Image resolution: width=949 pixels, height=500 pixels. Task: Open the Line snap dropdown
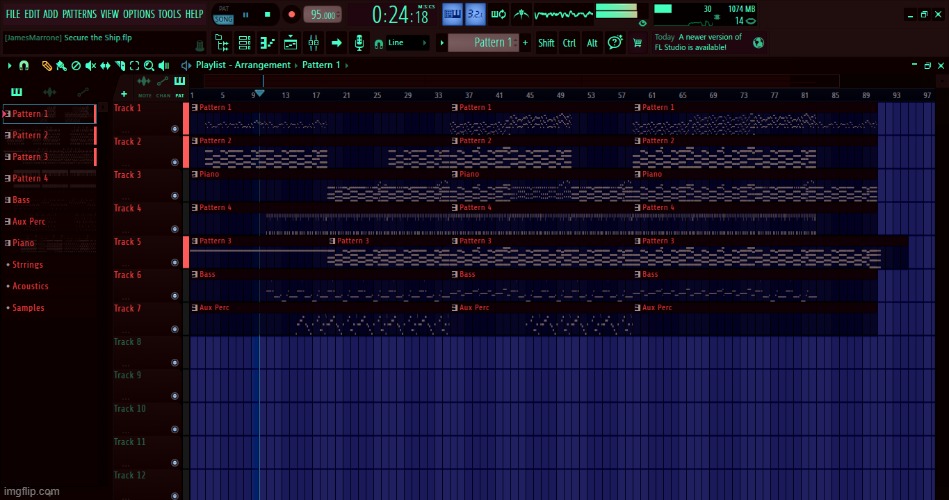(x=407, y=43)
